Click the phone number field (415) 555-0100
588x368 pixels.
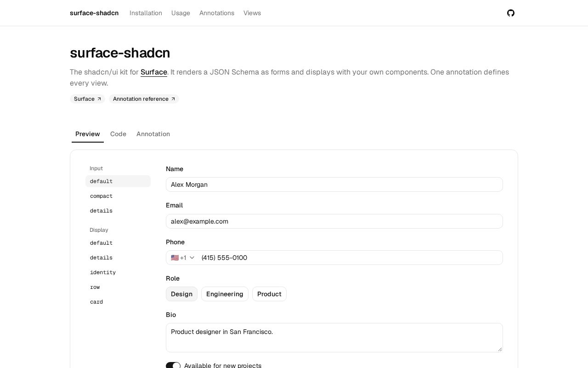tap(351, 258)
